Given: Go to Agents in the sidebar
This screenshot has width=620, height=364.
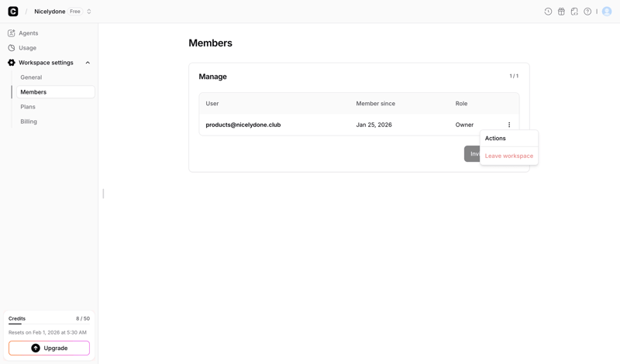Looking at the screenshot, I should 29,33.
